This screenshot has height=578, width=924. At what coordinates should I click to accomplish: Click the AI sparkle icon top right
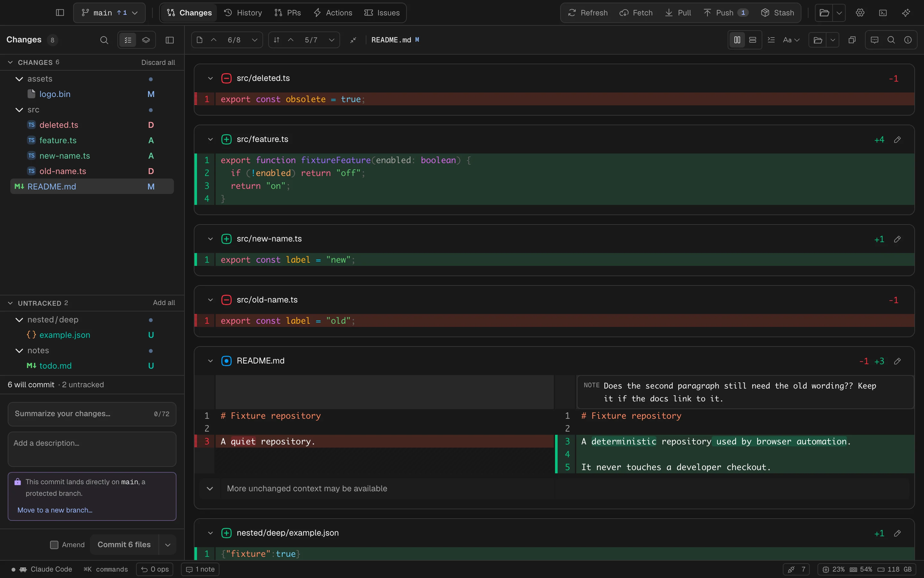point(906,13)
